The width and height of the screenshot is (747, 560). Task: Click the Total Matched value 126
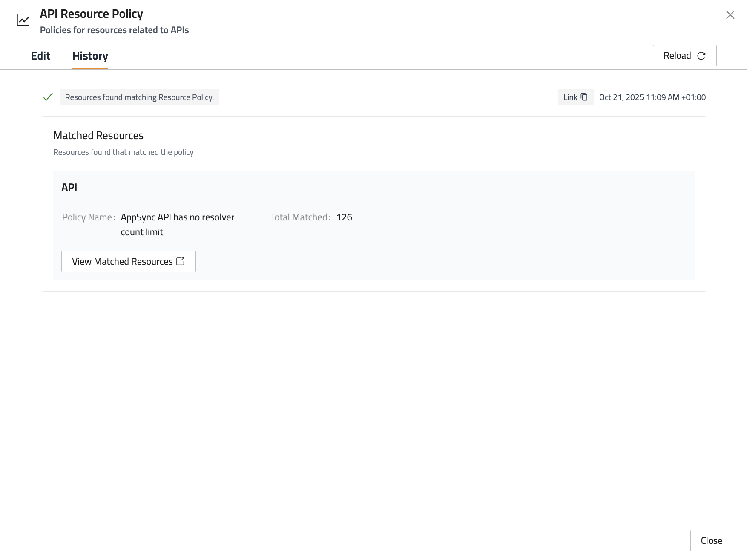pos(344,217)
